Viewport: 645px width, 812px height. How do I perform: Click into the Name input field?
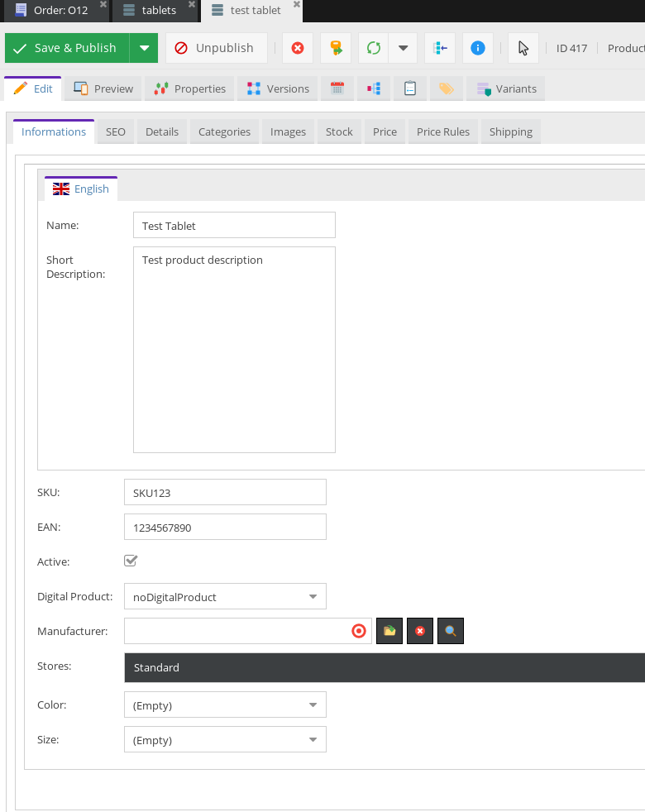234,225
